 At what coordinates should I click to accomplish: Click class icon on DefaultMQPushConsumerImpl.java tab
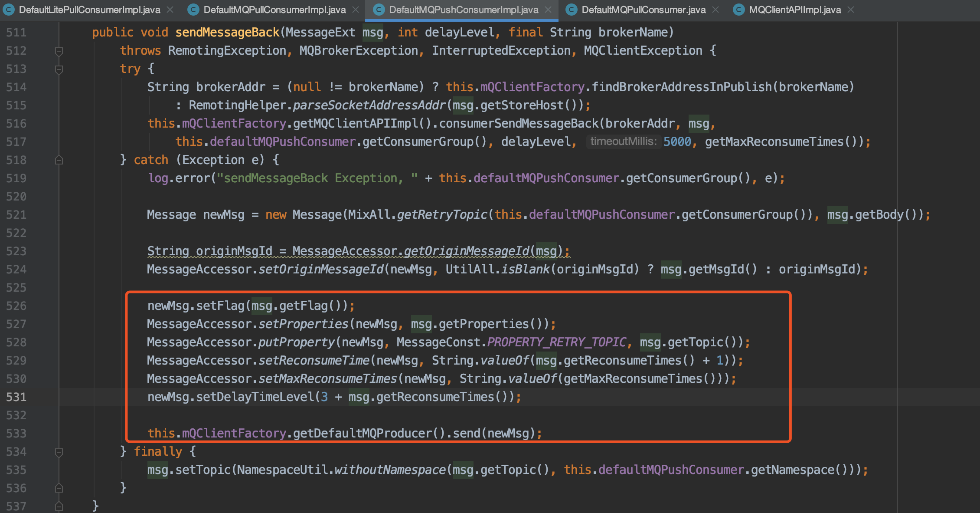[x=379, y=10]
